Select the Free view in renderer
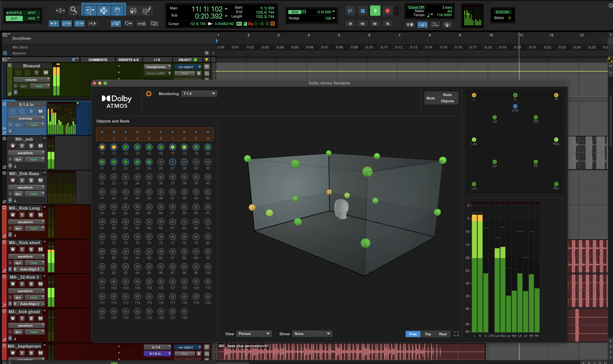 point(413,334)
